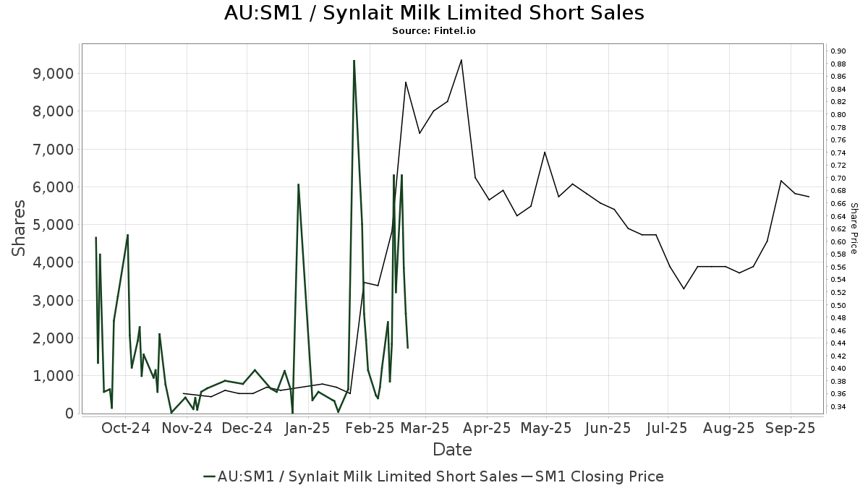Click the highest green short sales peak
The height and width of the screenshot is (488, 868).
tap(354, 61)
